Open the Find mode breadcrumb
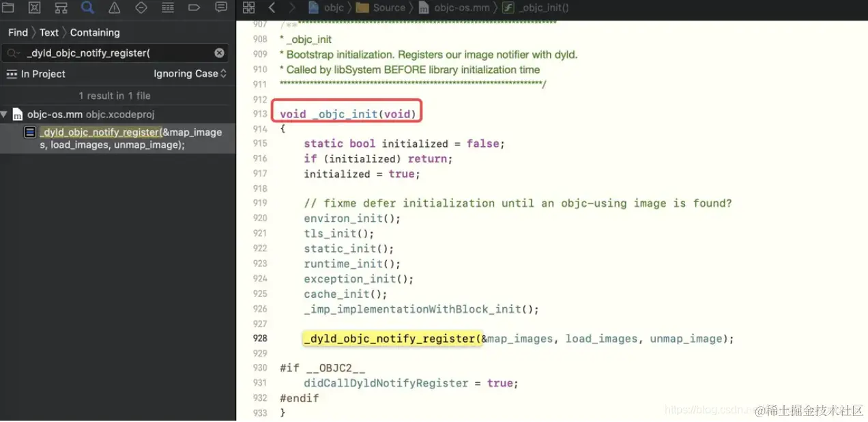The image size is (868, 422). tap(18, 32)
